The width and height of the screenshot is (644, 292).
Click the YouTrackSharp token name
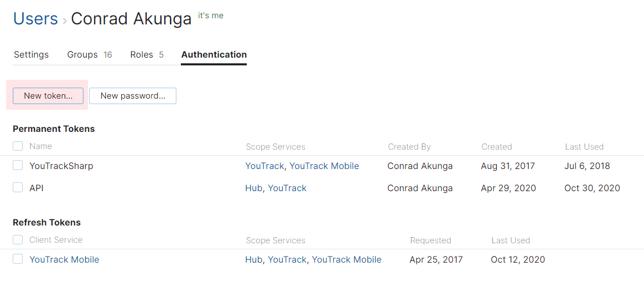point(61,166)
